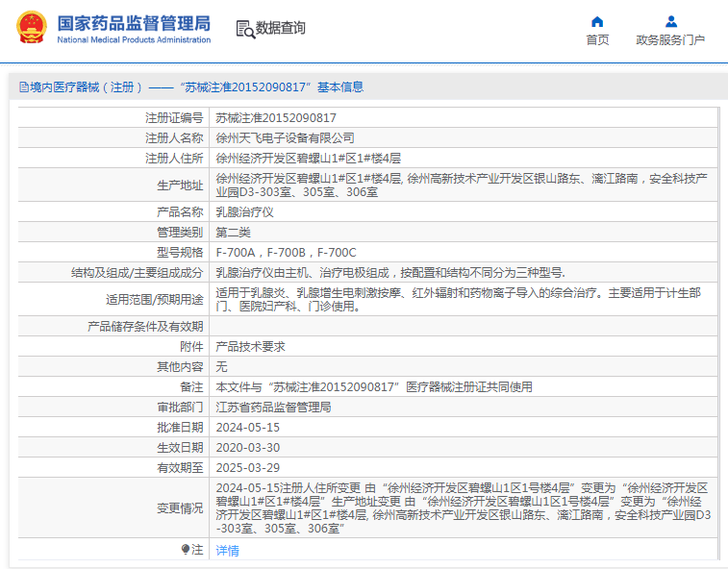Screen dimensions: 728x569
Task: Click the user portal person icon
Action: pos(671,22)
